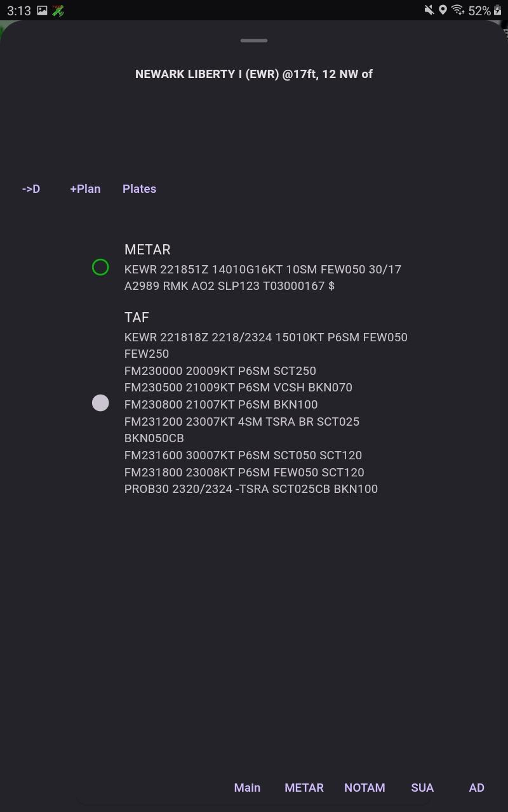Open the SUA tab
The height and width of the screenshot is (812, 508).
(422, 787)
